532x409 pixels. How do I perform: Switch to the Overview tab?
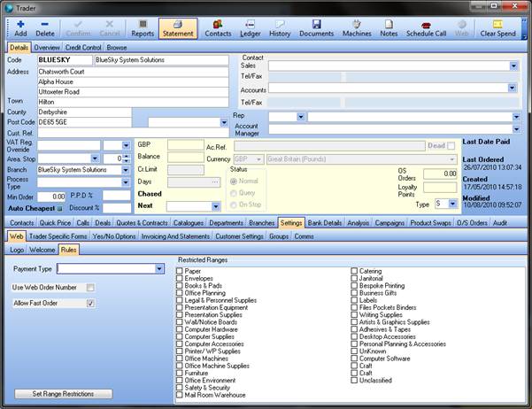pyautogui.click(x=47, y=48)
